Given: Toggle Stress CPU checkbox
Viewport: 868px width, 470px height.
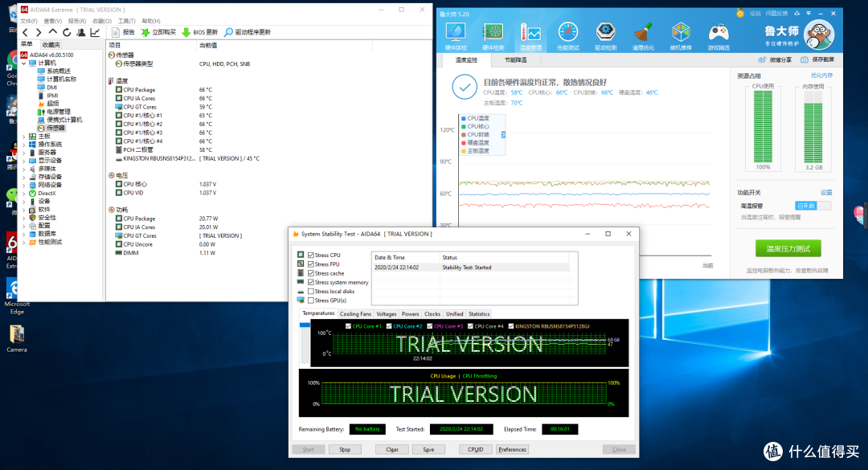Looking at the screenshot, I should 311,255.
